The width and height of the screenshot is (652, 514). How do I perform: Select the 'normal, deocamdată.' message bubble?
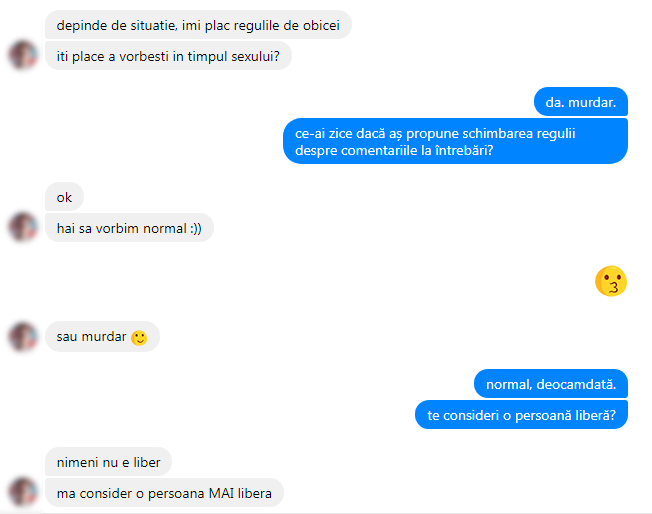point(551,384)
